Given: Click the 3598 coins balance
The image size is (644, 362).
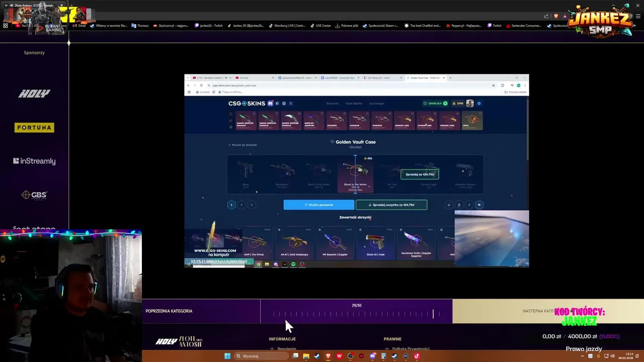Looking at the screenshot, I should [x=458, y=104].
